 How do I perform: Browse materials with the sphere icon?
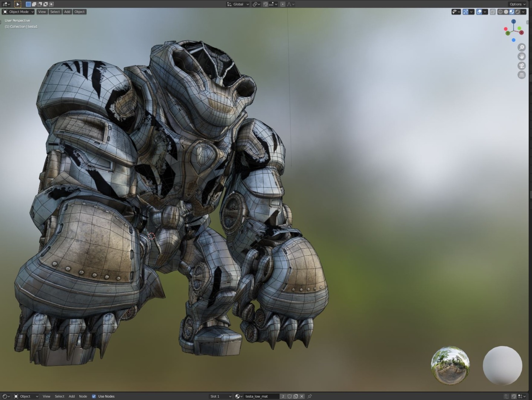(239, 396)
